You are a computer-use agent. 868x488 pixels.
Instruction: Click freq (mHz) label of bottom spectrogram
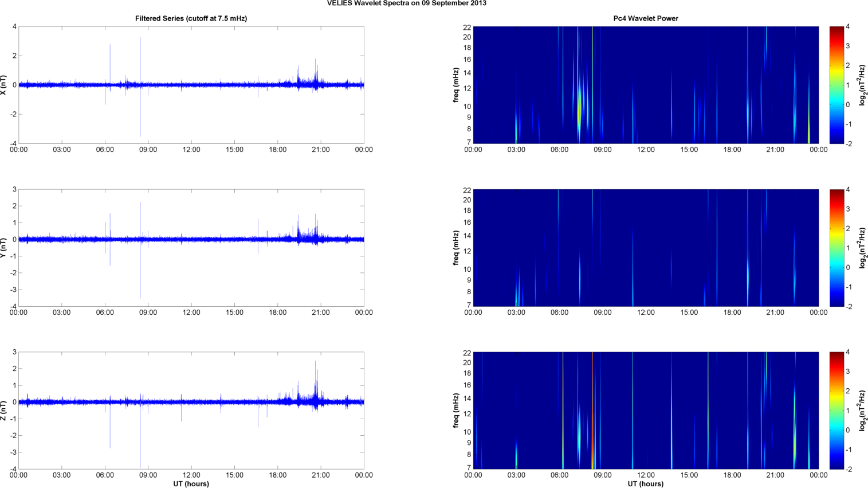click(455, 411)
